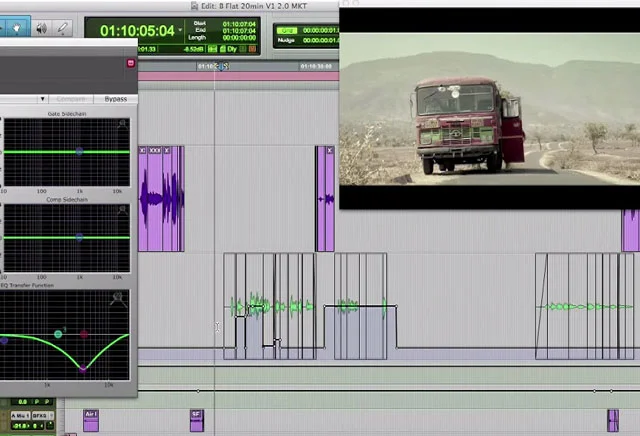Screen dimensions: 640x436
Task: Click the bus truck video frame
Action: [489, 109]
